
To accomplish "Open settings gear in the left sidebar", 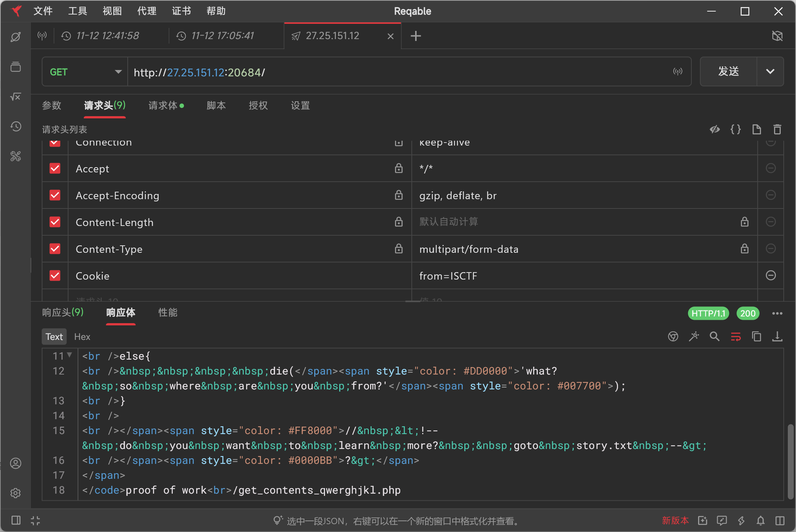I will click(16, 493).
